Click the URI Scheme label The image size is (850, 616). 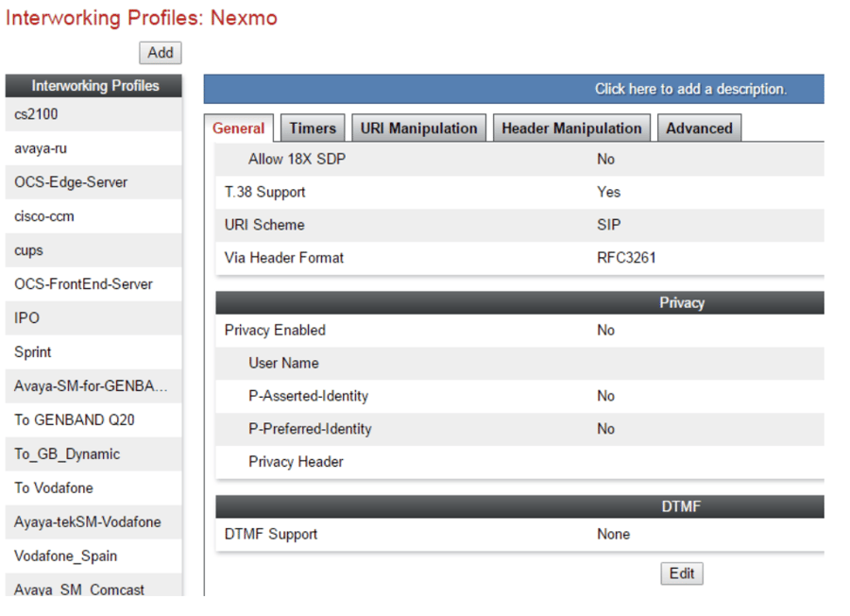[x=264, y=225]
